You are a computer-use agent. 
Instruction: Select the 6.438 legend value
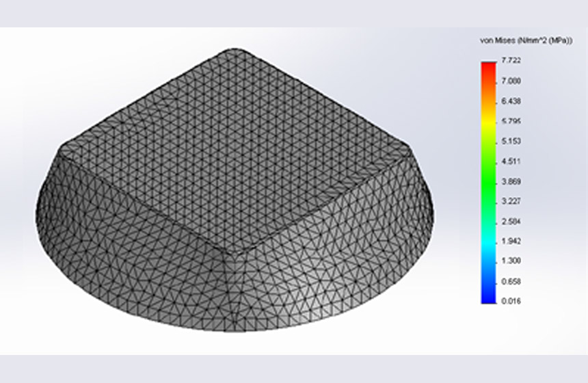coord(511,101)
